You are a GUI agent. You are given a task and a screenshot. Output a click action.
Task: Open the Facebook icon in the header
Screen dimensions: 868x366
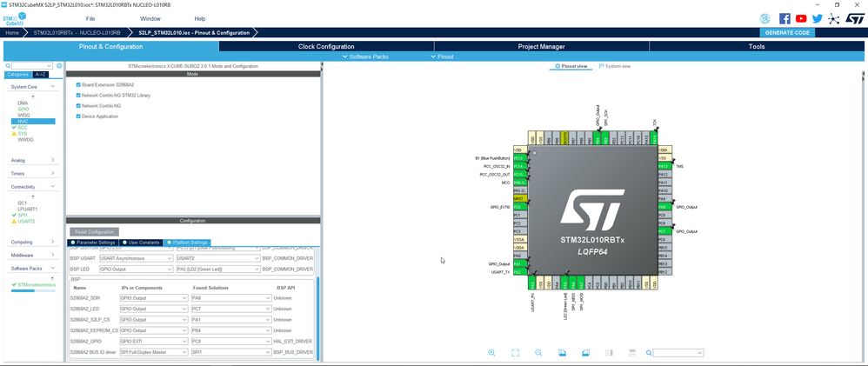(785, 18)
